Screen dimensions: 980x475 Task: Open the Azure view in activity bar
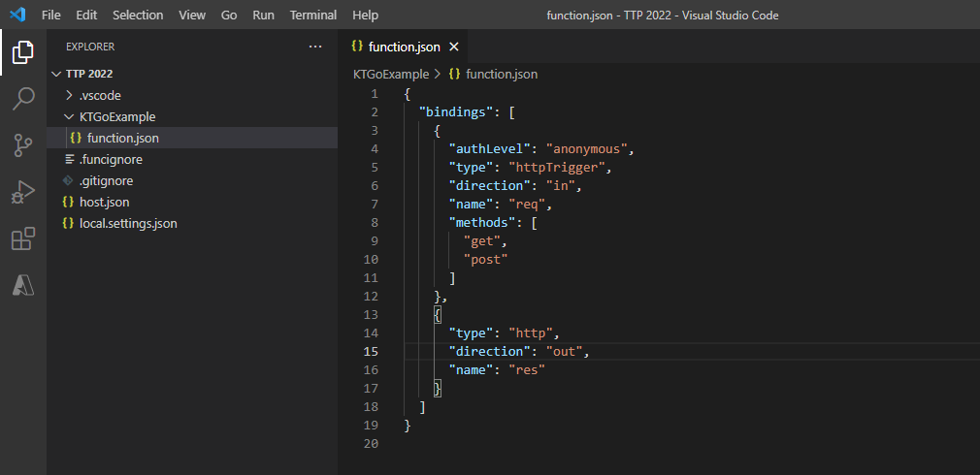coord(23,286)
